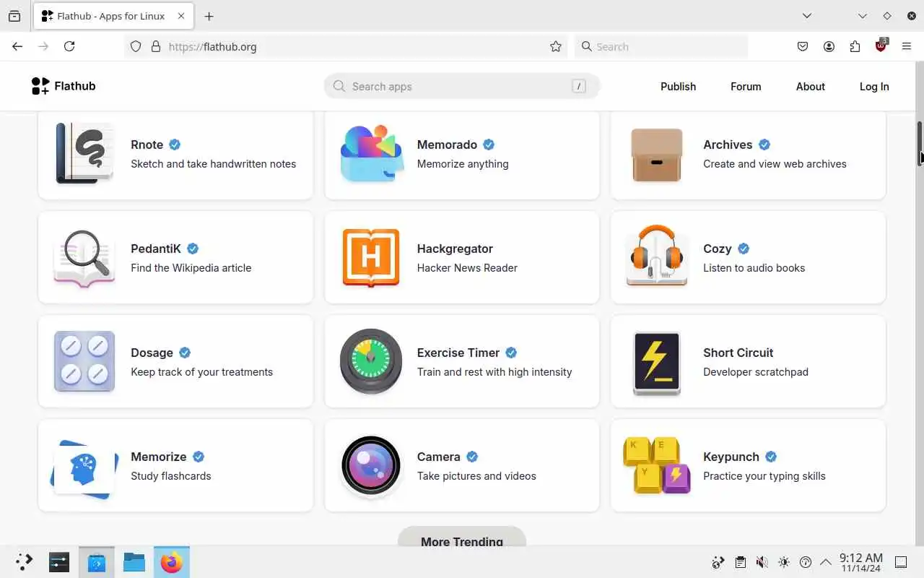This screenshot has width=924, height=578.
Task: Open the Short Circuit title link
Action: pyautogui.click(x=738, y=353)
